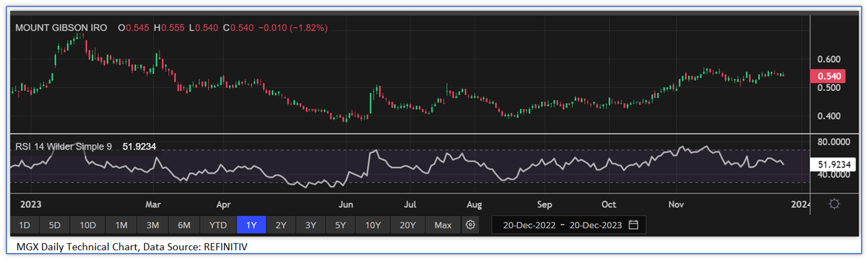
Task: Select the YTD range option
Action: click(x=218, y=225)
